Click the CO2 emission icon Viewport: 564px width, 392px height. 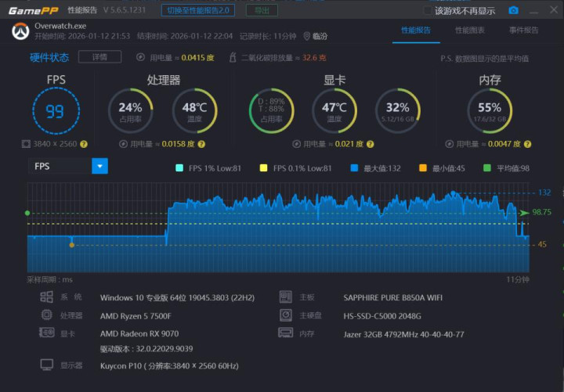(x=233, y=57)
